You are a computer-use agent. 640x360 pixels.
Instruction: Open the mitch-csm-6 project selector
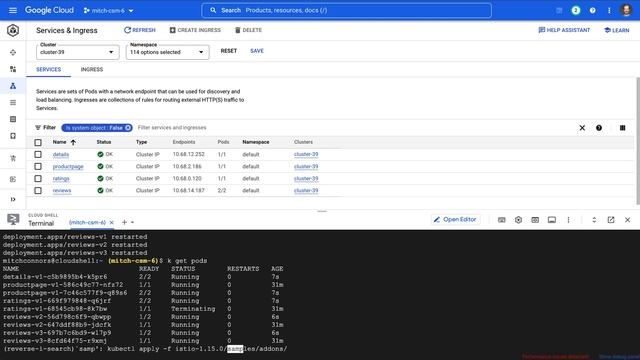pyautogui.click(x=109, y=11)
